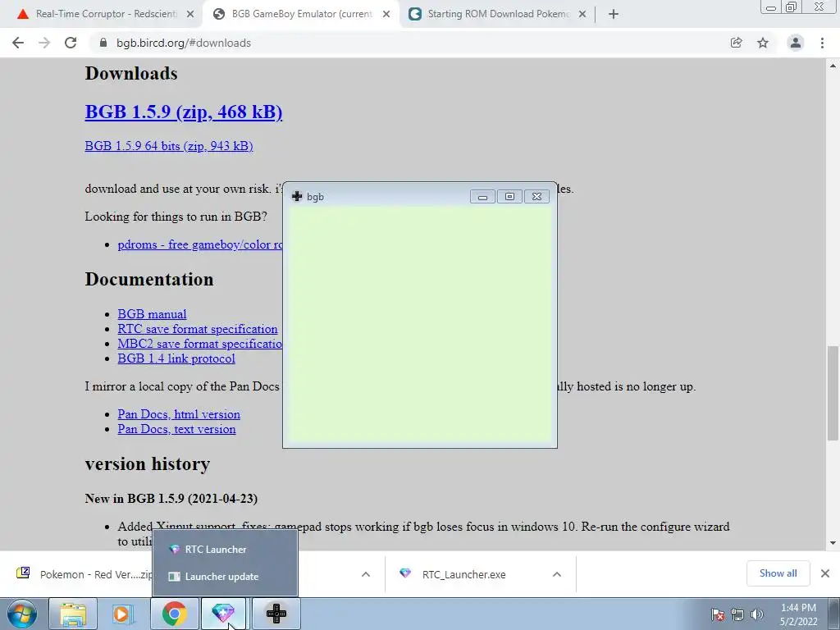
Task: Click the Chrome back arrow
Action: tap(18, 43)
